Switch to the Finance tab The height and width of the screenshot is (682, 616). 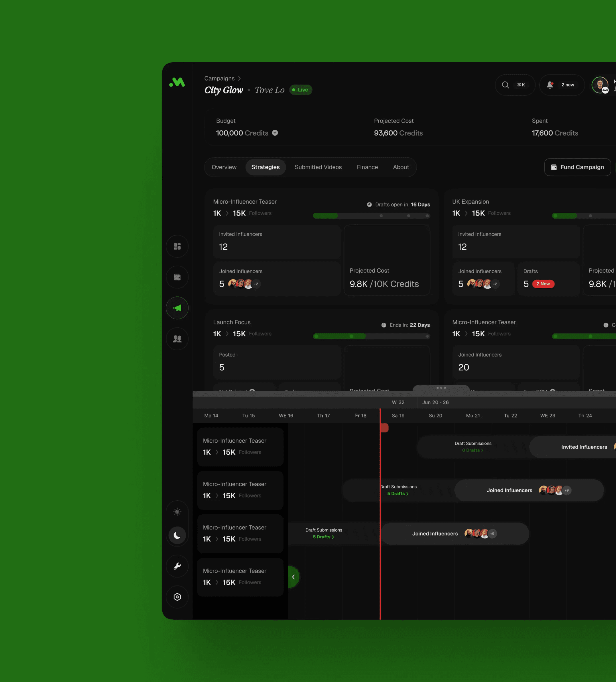pos(367,167)
